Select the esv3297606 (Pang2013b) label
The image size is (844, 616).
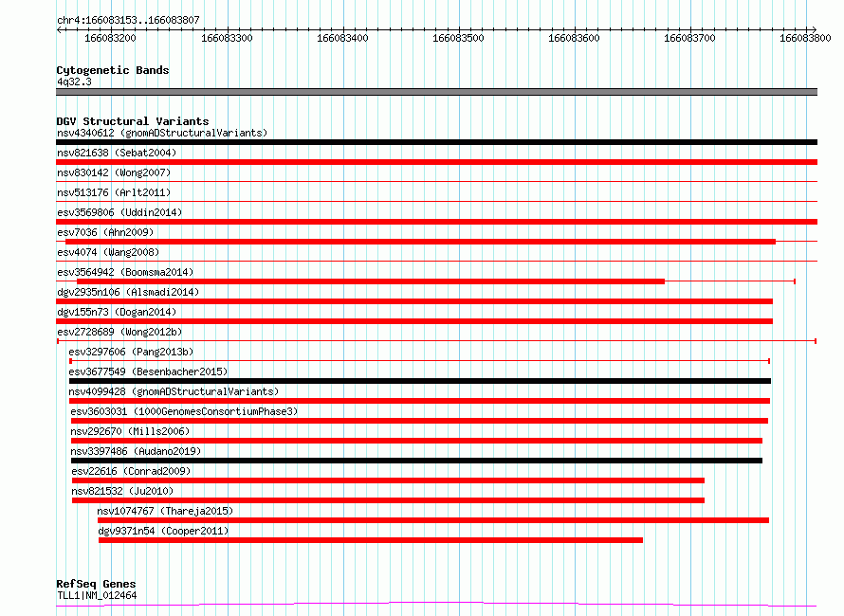coord(131,352)
